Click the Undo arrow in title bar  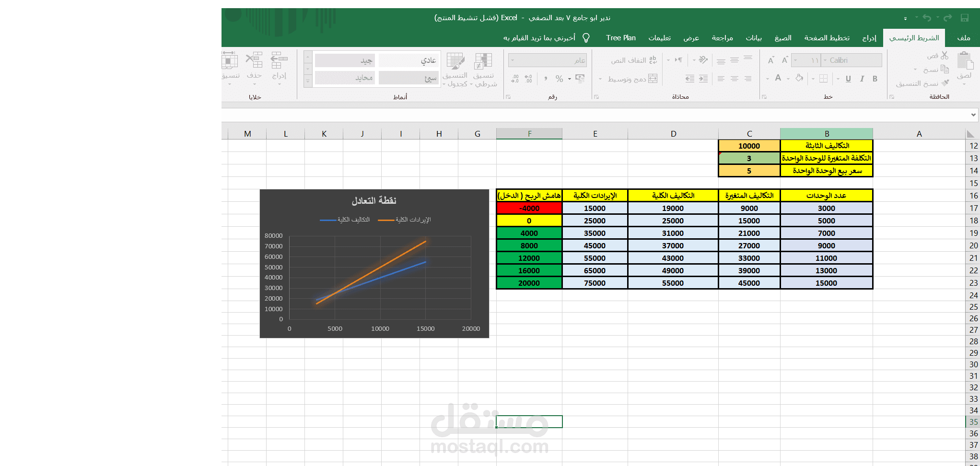click(x=927, y=18)
